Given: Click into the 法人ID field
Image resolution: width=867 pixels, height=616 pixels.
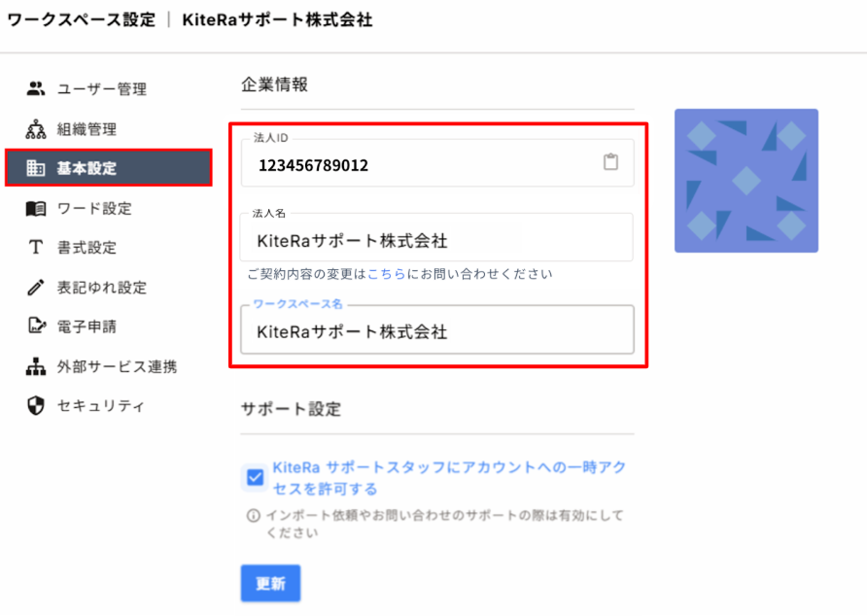Looking at the screenshot, I should pyautogui.click(x=418, y=165).
